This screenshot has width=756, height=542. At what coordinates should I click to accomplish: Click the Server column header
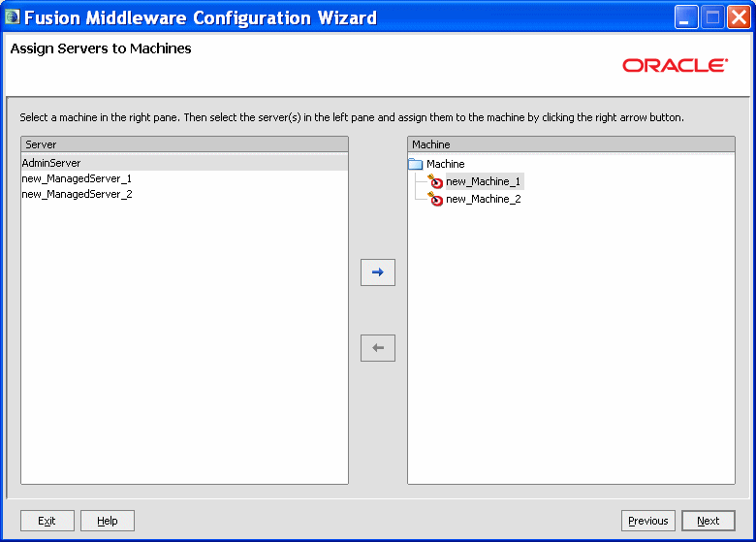[185, 144]
